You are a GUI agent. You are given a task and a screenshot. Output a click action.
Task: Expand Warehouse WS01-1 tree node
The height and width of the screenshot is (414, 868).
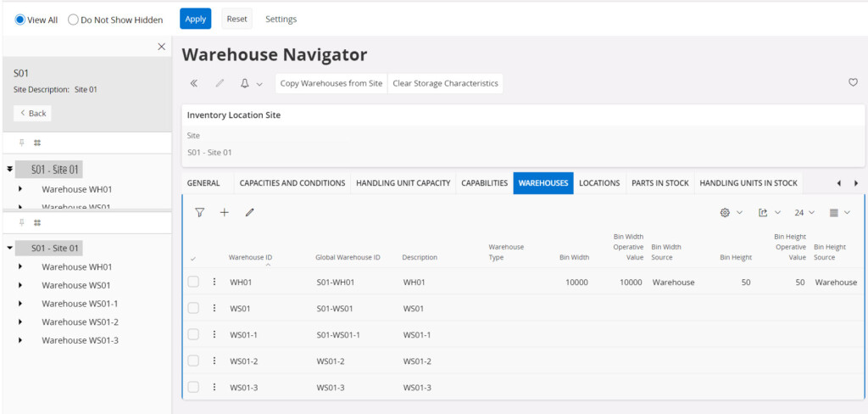coord(20,304)
